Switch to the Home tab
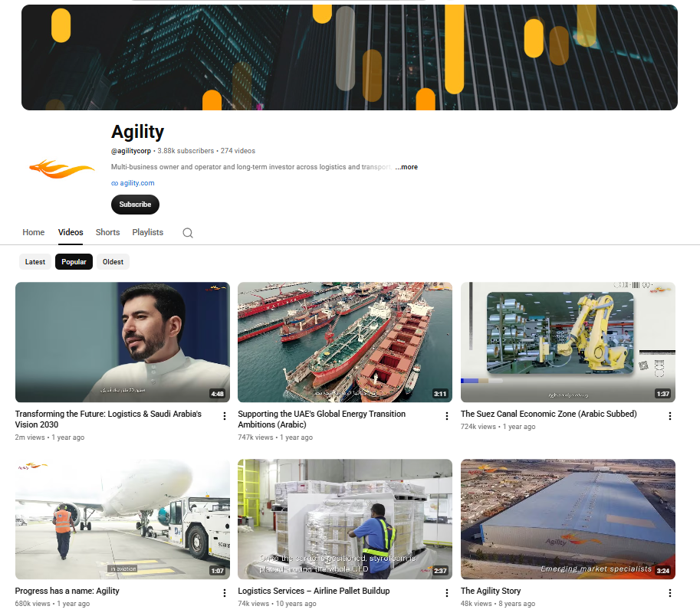The height and width of the screenshot is (616, 700). tap(34, 232)
